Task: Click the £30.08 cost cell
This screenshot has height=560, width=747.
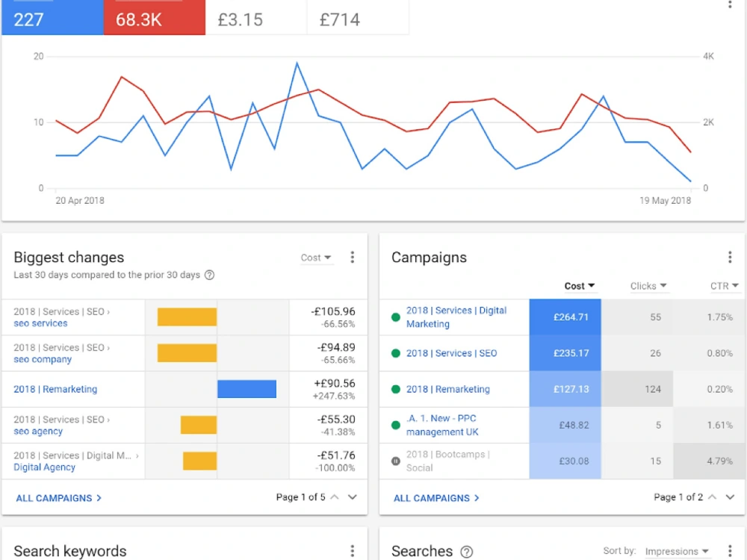Action: click(x=565, y=461)
